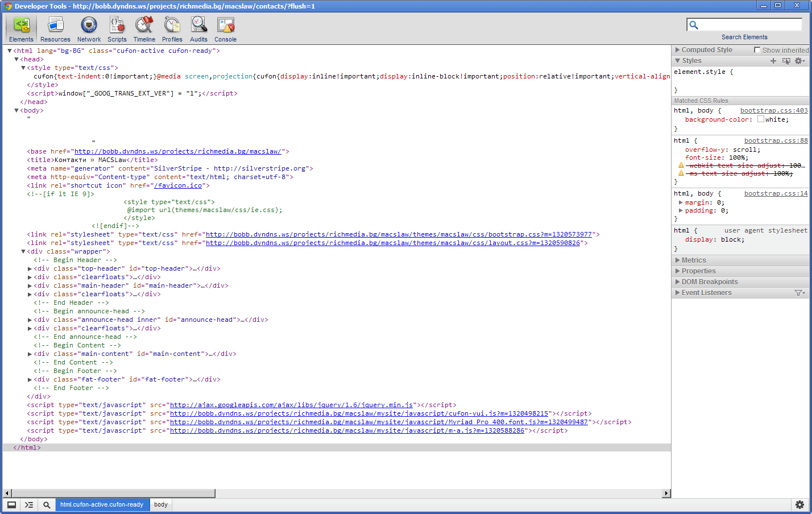Click the scroll right arrow
The image size is (812, 514).
pyautogui.click(x=666, y=494)
